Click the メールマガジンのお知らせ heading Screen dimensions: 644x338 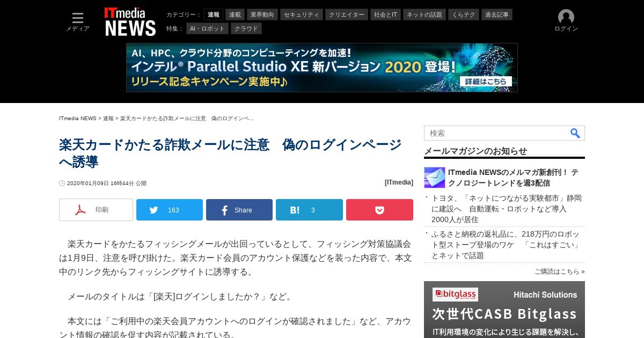(475, 151)
